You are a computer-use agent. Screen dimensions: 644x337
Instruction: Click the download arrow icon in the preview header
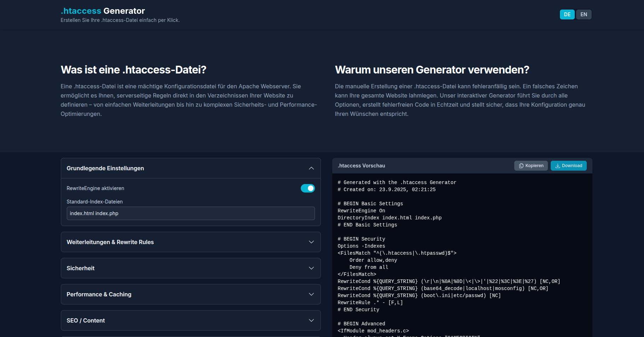point(557,166)
